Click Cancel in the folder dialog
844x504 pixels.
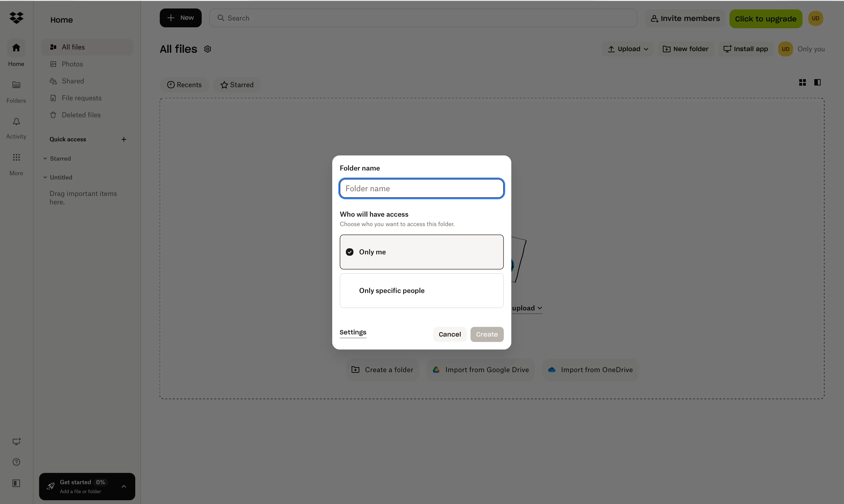tap(450, 334)
